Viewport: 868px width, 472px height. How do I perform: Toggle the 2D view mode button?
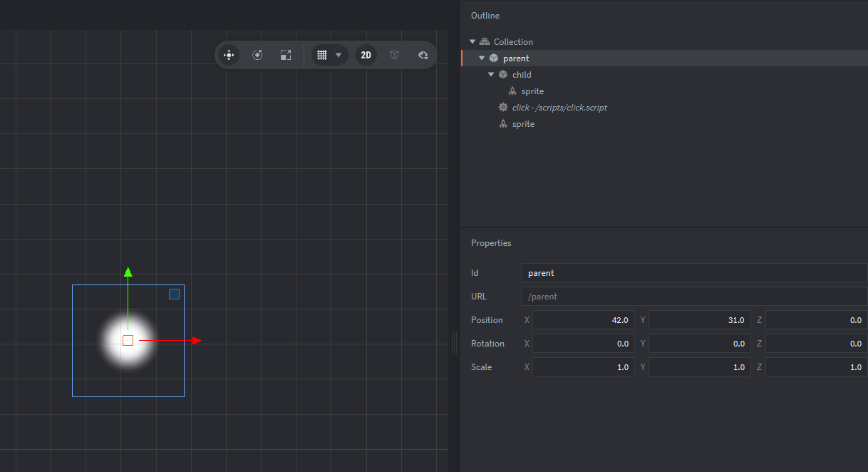click(x=366, y=55)
